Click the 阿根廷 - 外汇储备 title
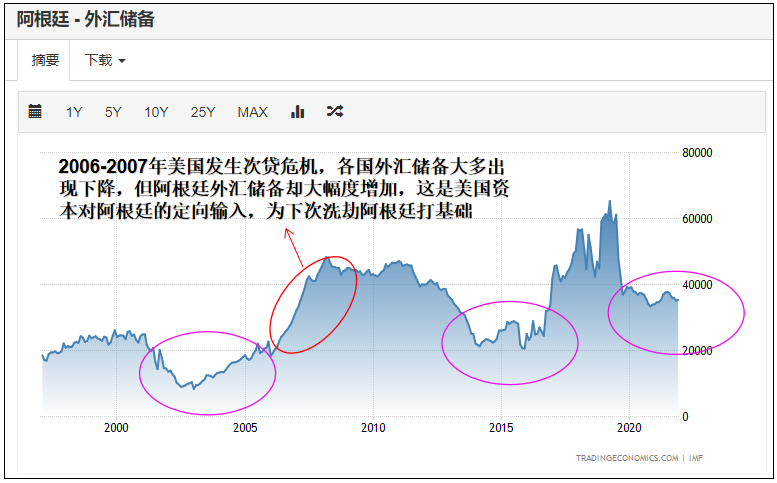 [x=86, y=18]
